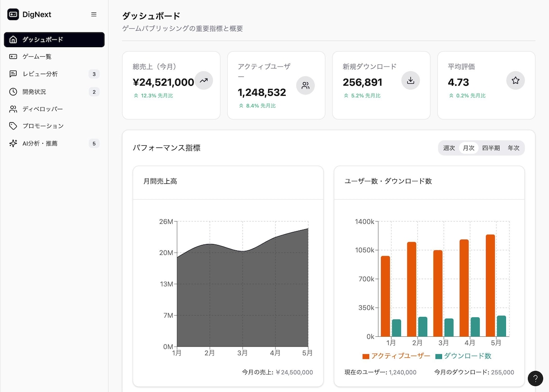Click the tag icon beside プロモーション
The width and height of the screenshot is (549, 392).
click(x=13, y=126)
